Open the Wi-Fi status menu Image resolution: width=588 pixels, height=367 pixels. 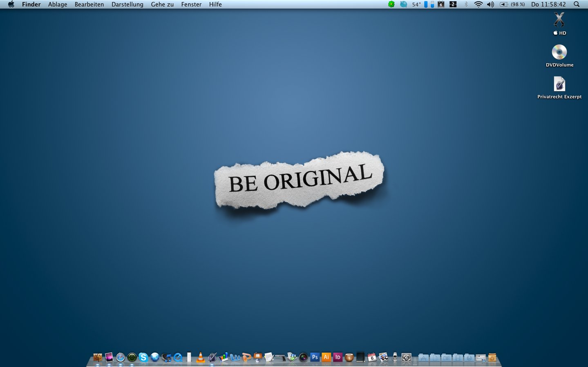(x=478, y=4)
